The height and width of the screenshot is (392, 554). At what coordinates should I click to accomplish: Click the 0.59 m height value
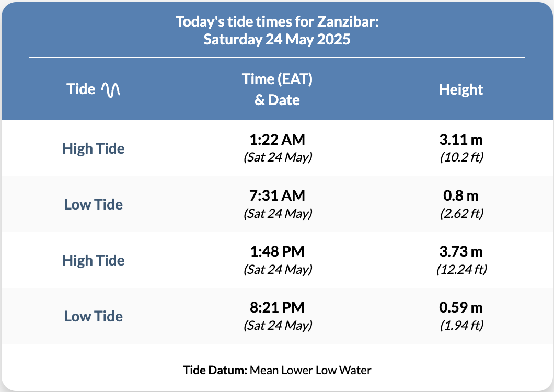click(461, 308)
